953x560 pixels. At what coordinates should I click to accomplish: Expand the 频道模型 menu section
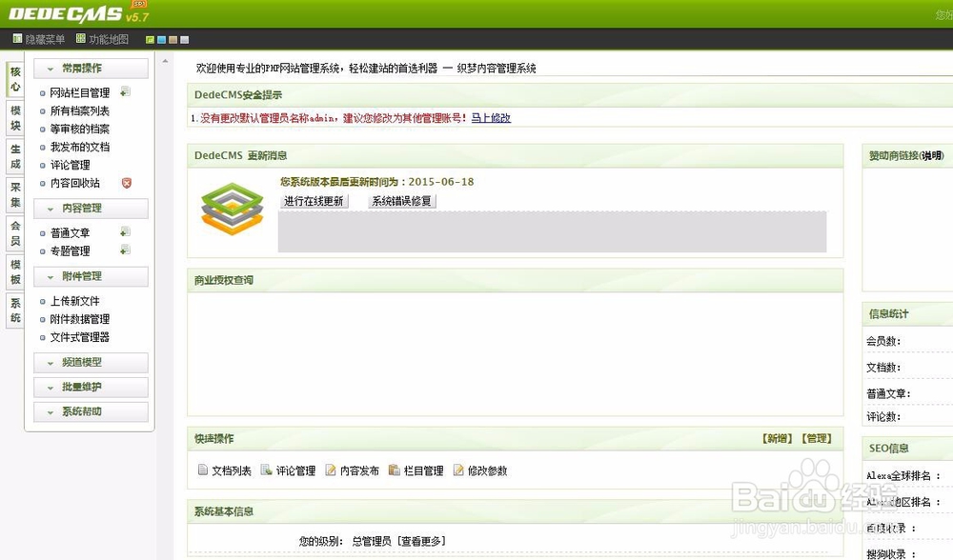coord(91,363)
